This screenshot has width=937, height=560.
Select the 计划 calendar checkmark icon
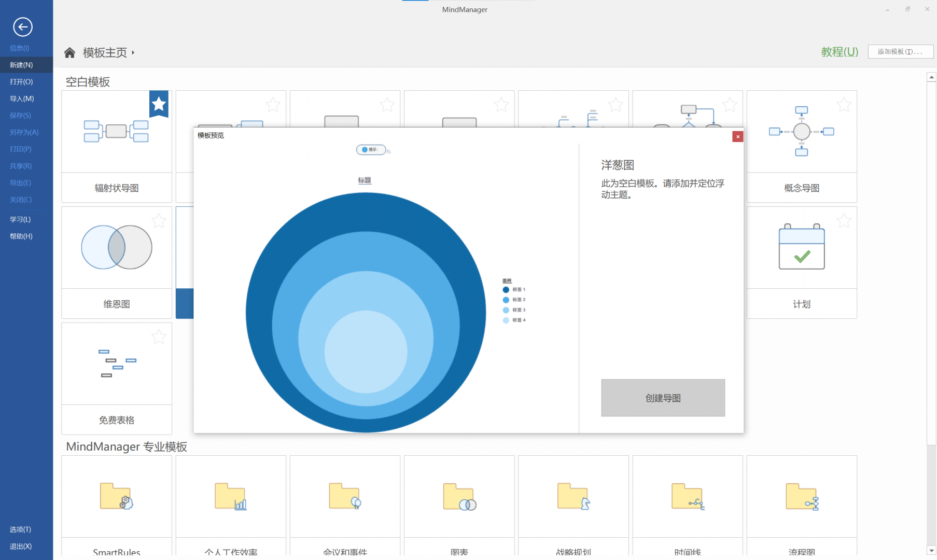(x=802, y=246)
